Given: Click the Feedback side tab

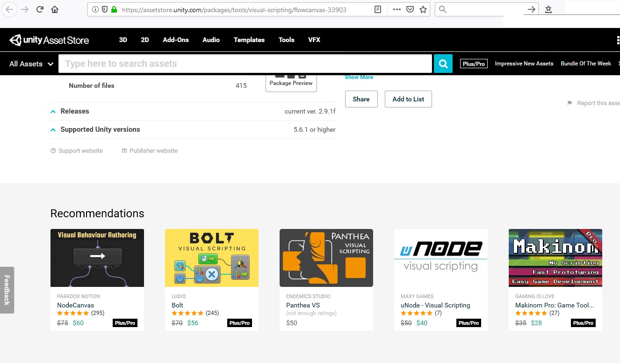Looking at the screenshot, I should coord(7,290).
